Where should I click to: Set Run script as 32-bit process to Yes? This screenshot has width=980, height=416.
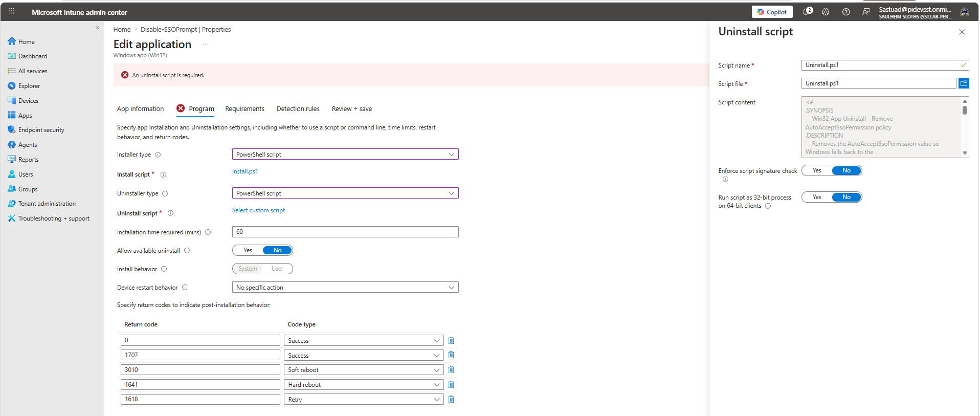coord(817,197)
